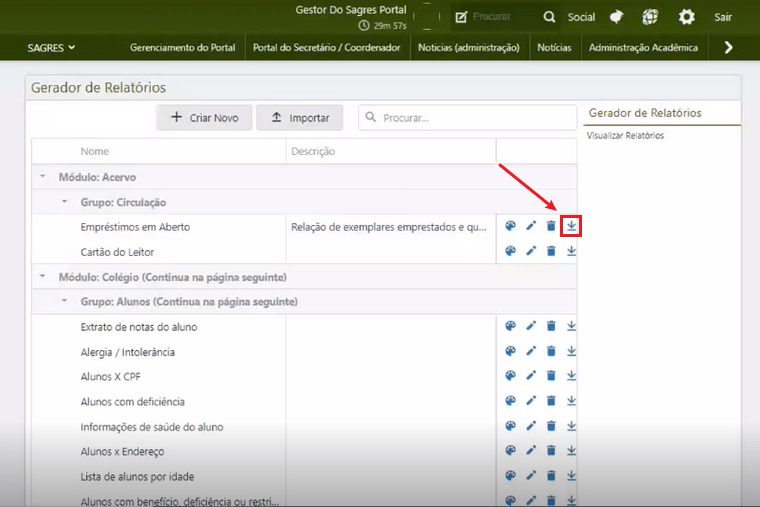Open Portal do Secretário / Coordenador menu
This screenshot has width=760, height=507.
327,48
